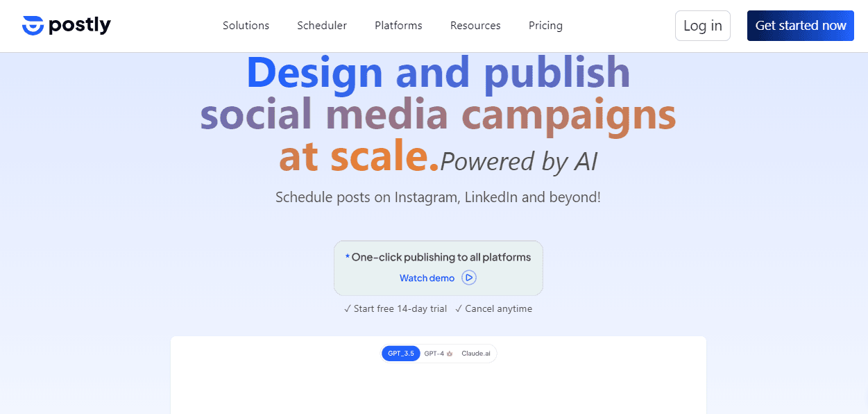Go to the Scheduler menu item
Screen dimensions: 868x414
point(322,26)
